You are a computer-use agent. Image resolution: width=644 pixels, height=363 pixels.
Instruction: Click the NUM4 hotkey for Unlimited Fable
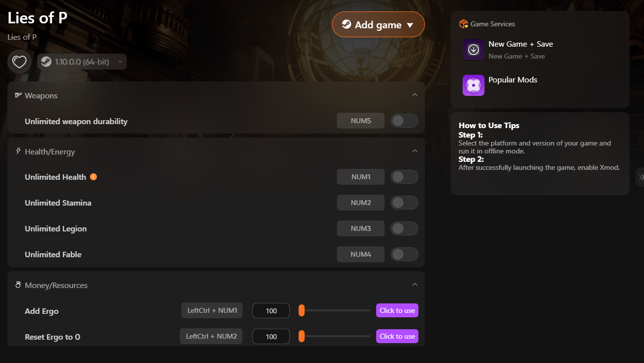click(361, 254)
